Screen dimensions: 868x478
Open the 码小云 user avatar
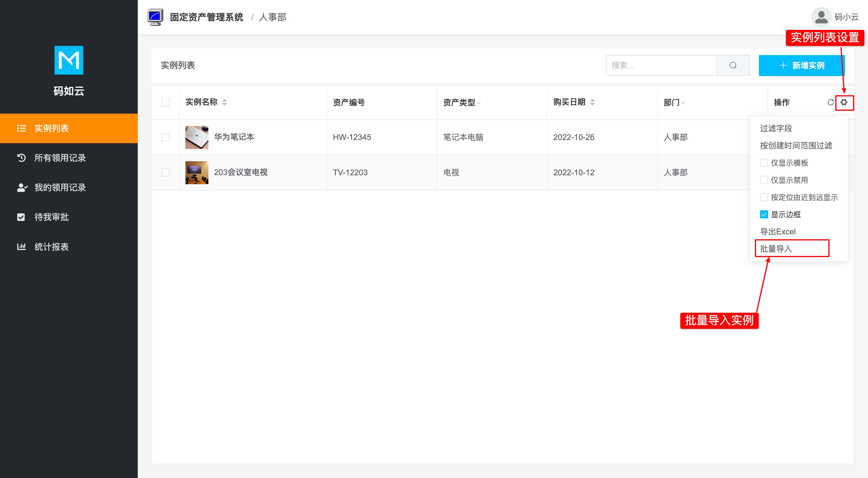click(x=821, y=17)
